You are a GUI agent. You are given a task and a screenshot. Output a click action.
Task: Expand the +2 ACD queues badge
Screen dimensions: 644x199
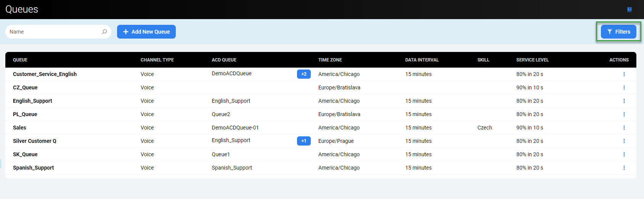pyautogui.click(x=304, y=74)
